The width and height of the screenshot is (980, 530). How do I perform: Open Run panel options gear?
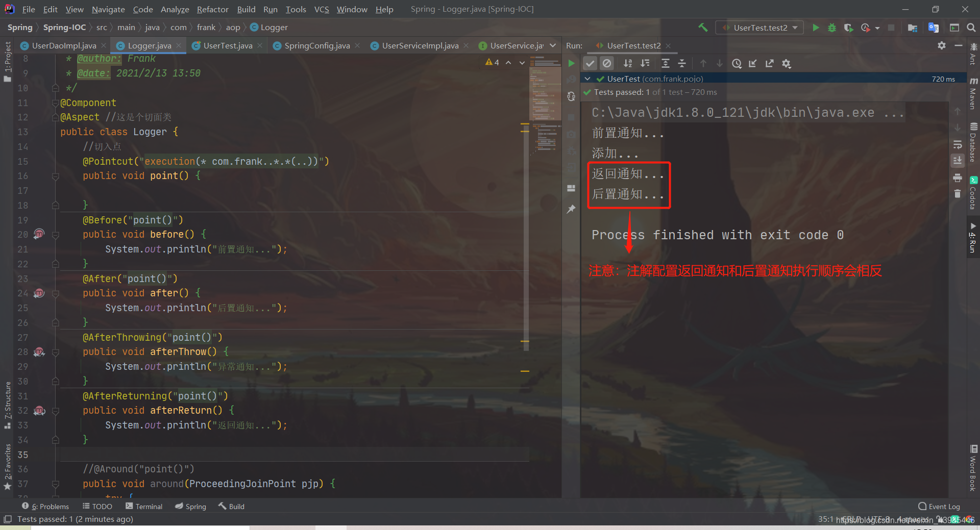tap(942, 45)
